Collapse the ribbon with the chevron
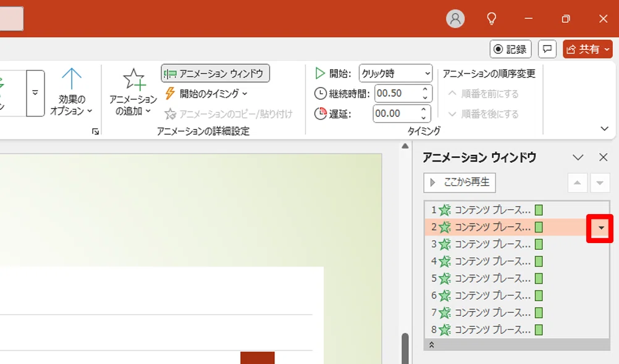The image size is (619, 364). 604,128
